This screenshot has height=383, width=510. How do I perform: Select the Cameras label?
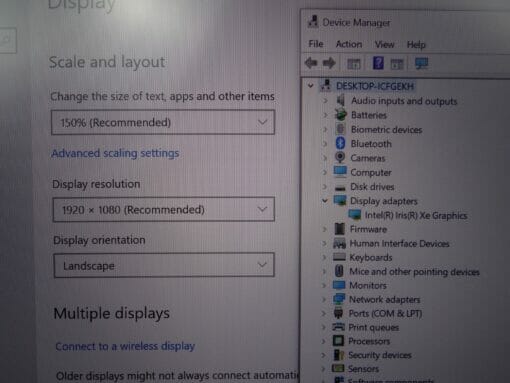point(368,158)
